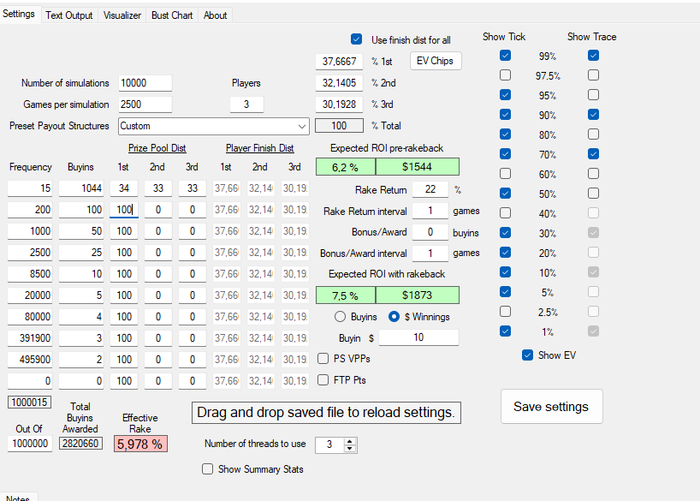Go to the Bust Chart tab
700x501 pixels.
[x=173, y=15]
